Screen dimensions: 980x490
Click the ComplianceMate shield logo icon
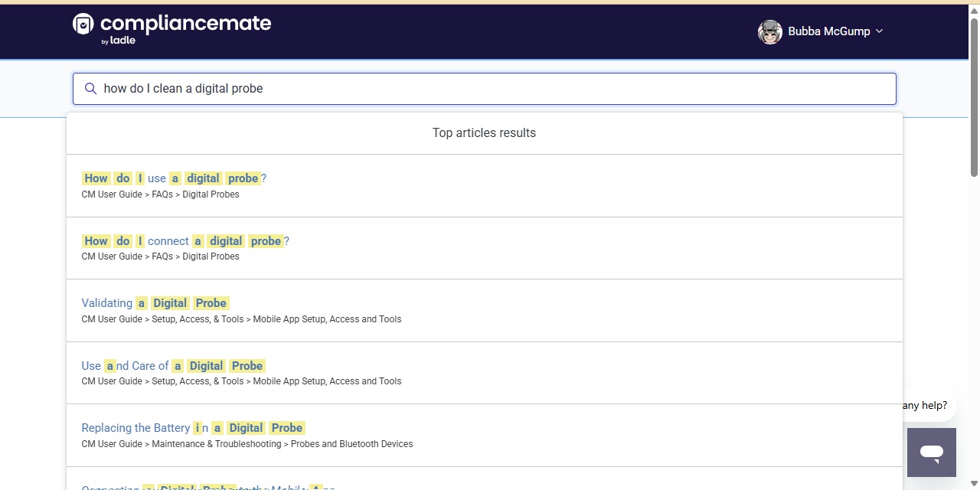83,24
